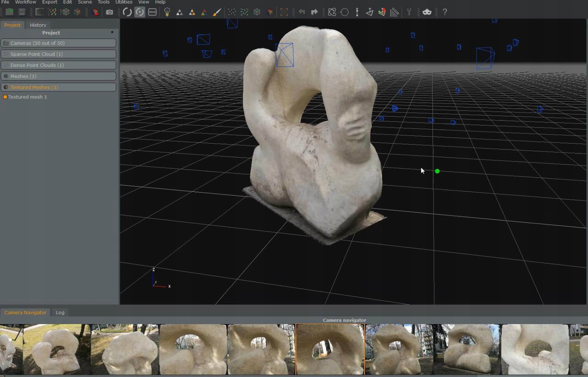This screenshot has height=377, width=588.
Task: Toggle the WASD navigation mode
Action: pyautogui.click(x=152, y=12)
